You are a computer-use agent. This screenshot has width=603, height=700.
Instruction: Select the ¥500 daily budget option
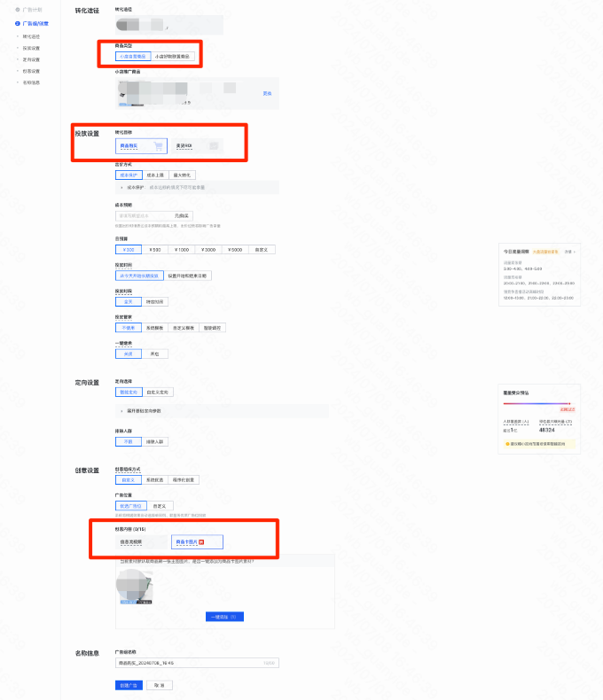pos(156,250)
